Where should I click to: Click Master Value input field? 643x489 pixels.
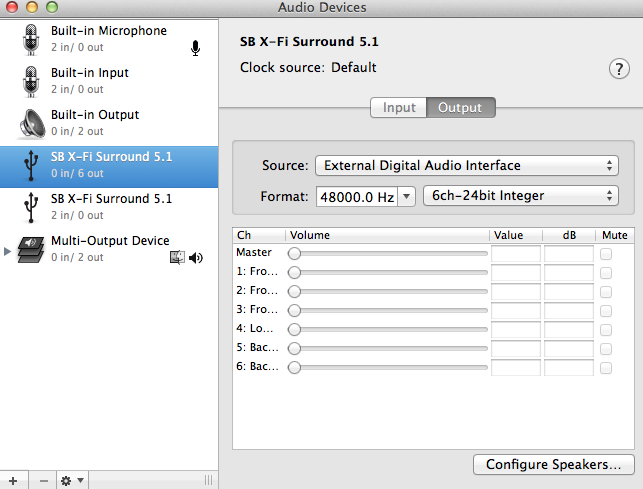[516, 254]
